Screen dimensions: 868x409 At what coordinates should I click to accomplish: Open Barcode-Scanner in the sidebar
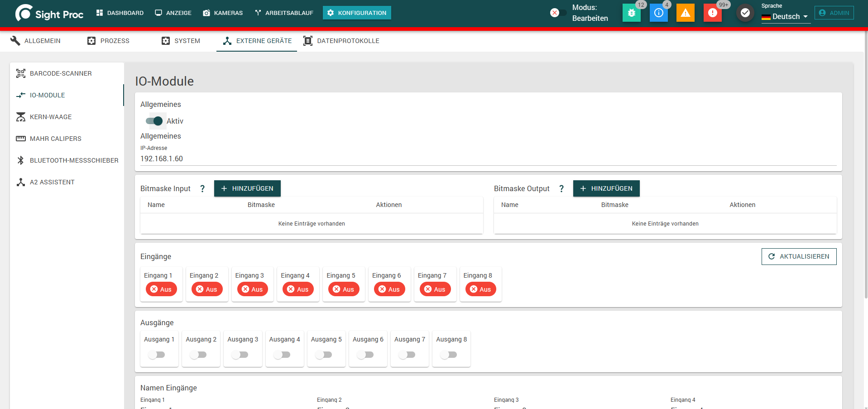click(67, 73)
